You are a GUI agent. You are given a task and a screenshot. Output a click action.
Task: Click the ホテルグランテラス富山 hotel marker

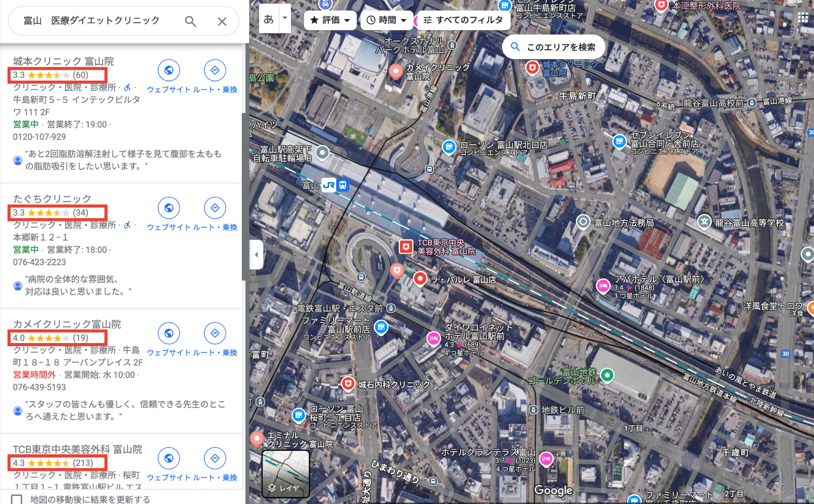547,459
